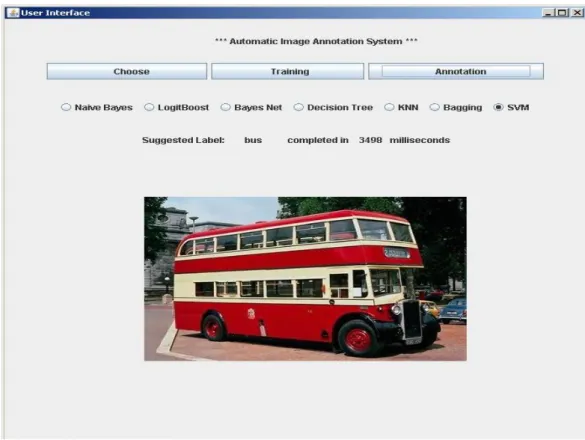Click the '3498' milliseconds value
This screenshot has height=440, width=585.
pyautogui.click(x=370, y=140)
